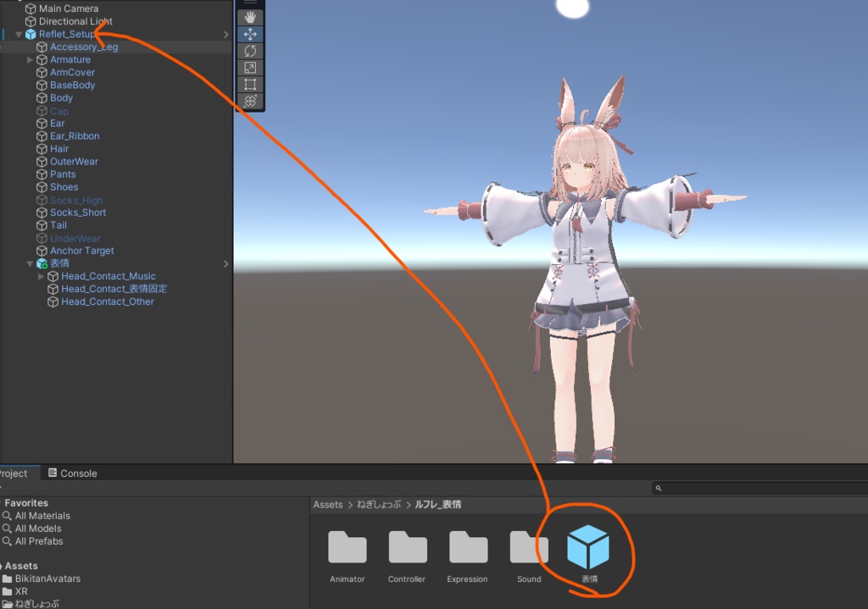Select disabled Socks_High object
868x609 pixels.
point(76,200)
